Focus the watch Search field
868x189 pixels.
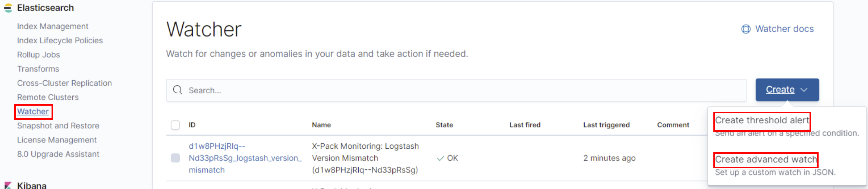point(465,91)
